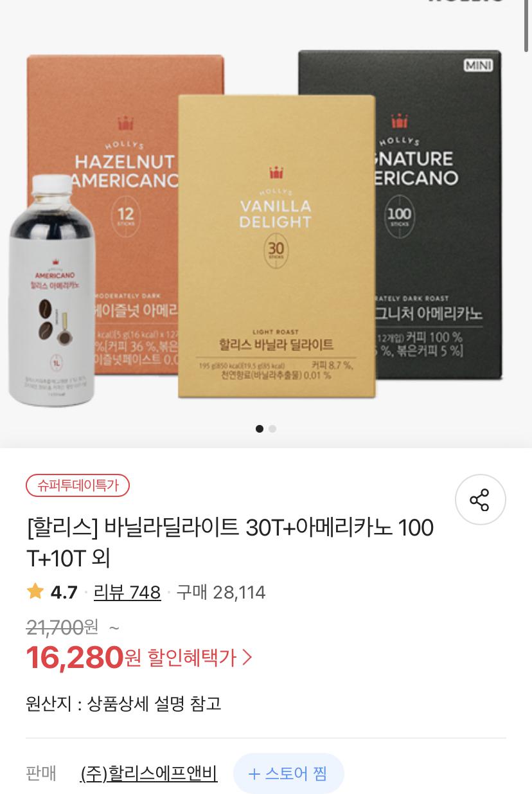Tap the share icon button
The width and height of the screenshot is (532, 794).
(480, 500)
